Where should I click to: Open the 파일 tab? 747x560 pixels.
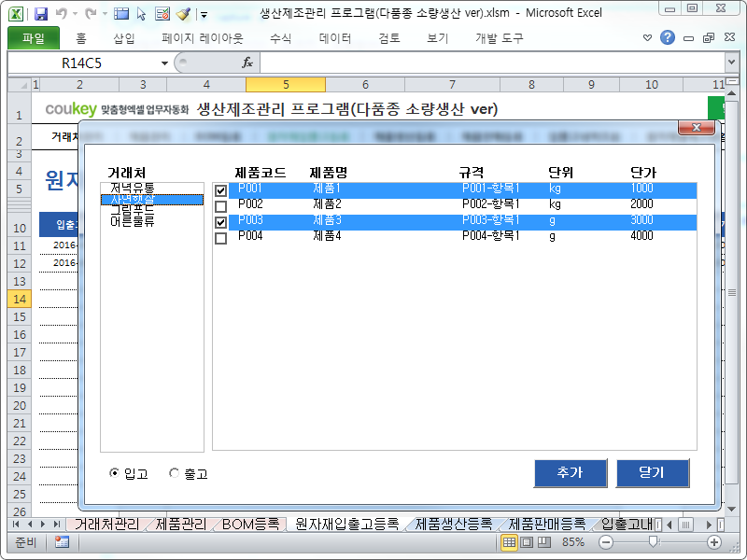tap(34, 38)
